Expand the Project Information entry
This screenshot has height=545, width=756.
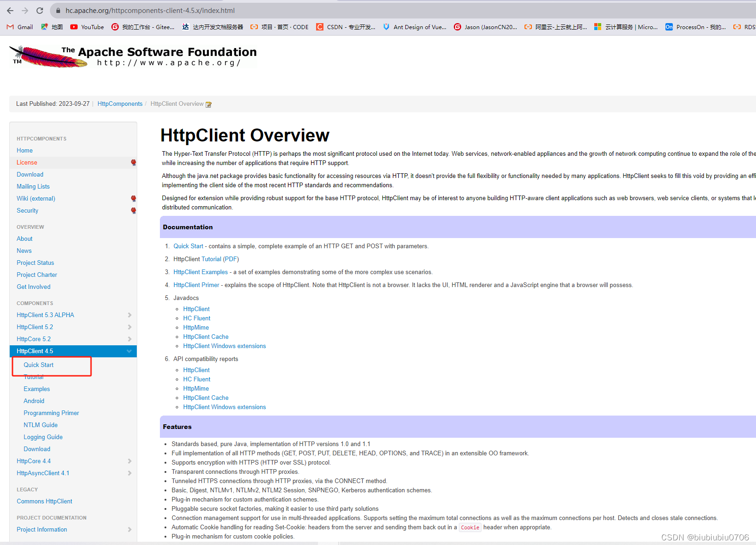pyautogui.click(x=129, y=529)
